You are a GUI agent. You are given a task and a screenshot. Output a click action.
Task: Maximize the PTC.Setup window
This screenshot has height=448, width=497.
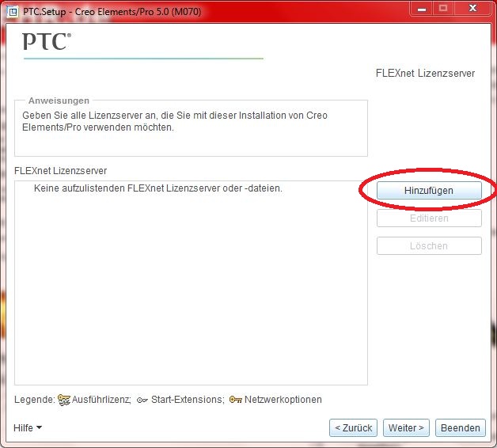442,8
